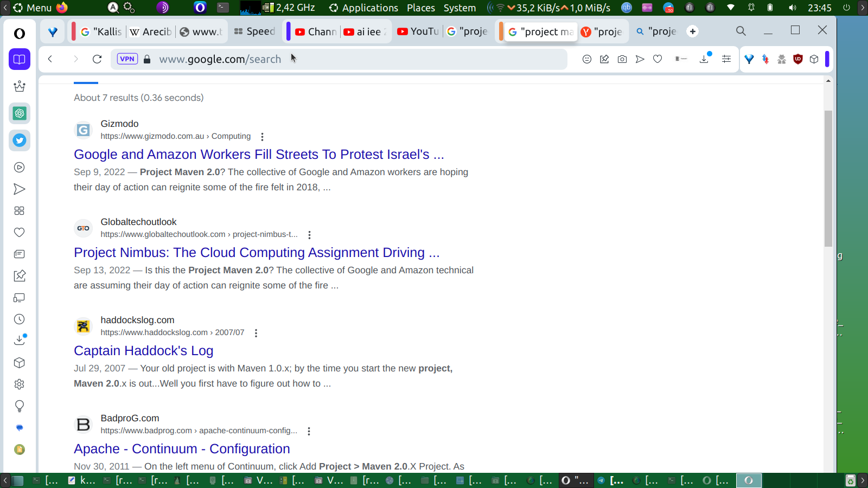Open the search tabs magnifier
The width and height of the screenshot is (868, 488).
point(741,31)
